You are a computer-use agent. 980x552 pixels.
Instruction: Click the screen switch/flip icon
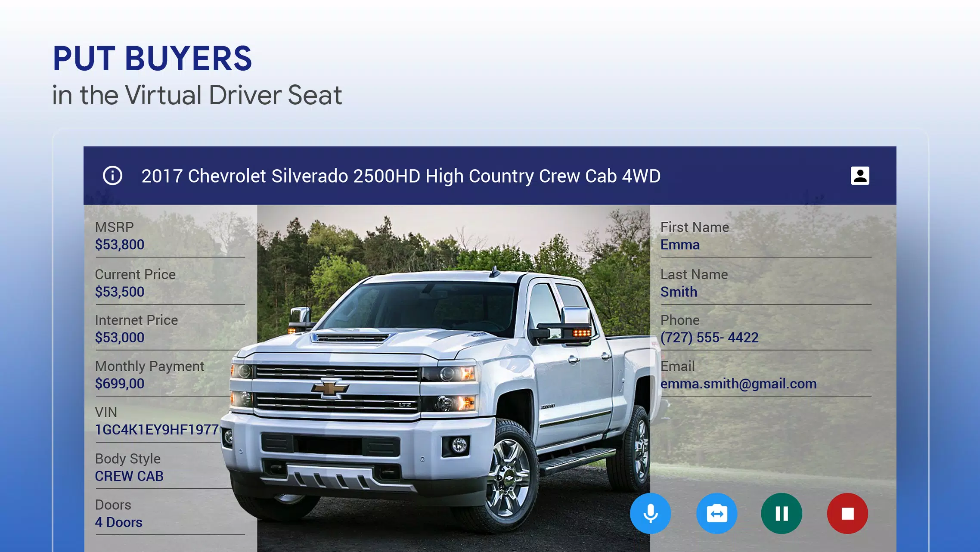pos(716,512)
